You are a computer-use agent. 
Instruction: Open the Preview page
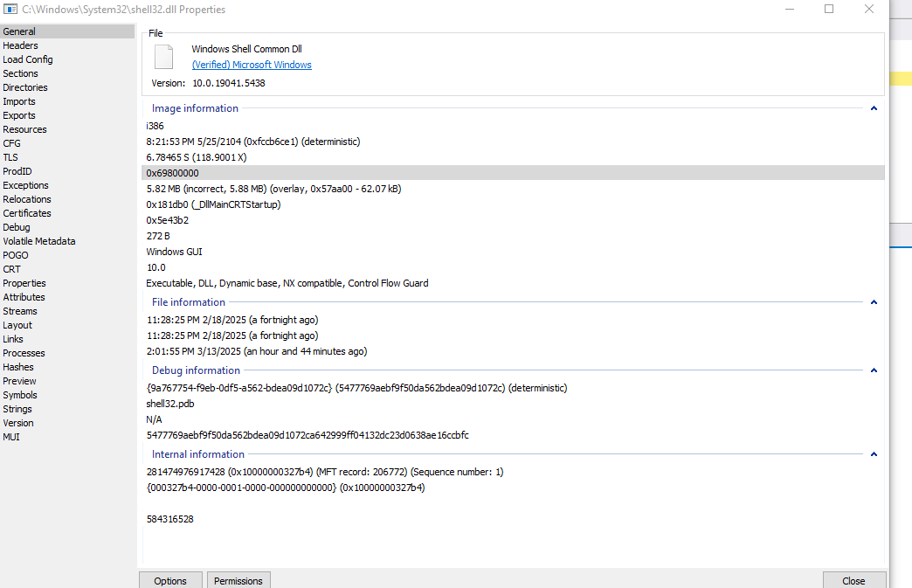coord(67,380)
